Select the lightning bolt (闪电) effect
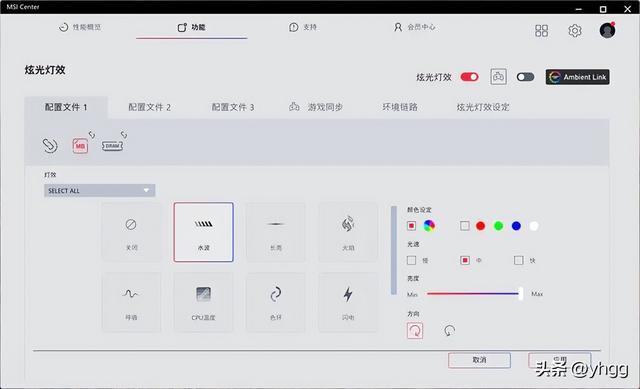 tap(348, 302)
